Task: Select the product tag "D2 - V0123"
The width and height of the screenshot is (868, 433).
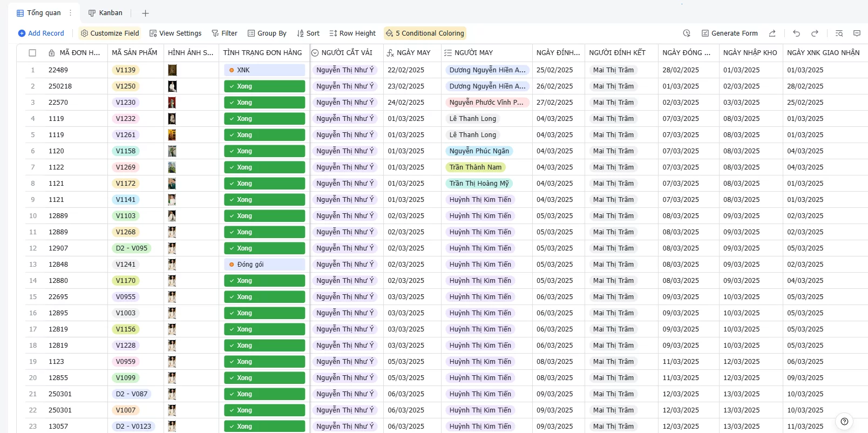Action: [x=134, y=427]
